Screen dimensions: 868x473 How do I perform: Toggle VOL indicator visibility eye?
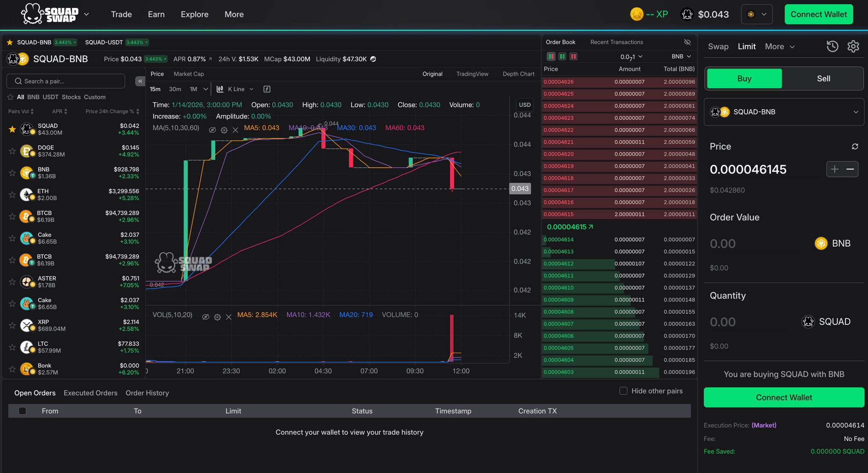click(206, 317)
